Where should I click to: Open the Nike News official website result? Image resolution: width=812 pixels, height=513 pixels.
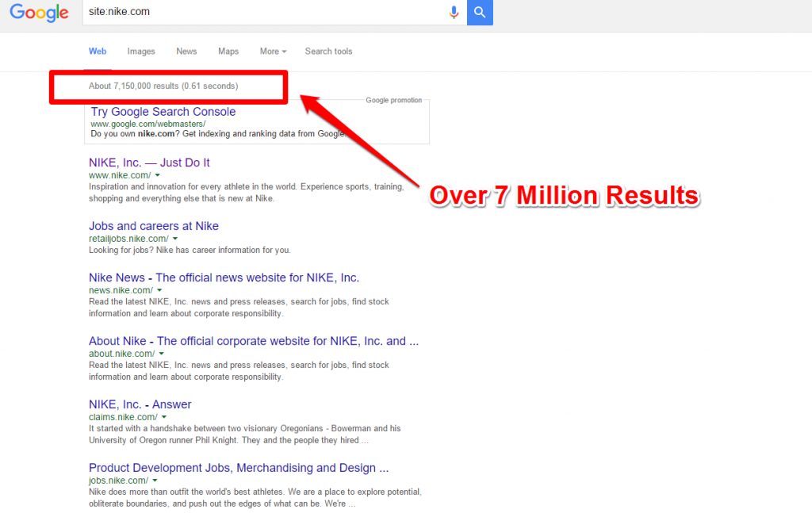pyautogui.click(x=224, y=278)
